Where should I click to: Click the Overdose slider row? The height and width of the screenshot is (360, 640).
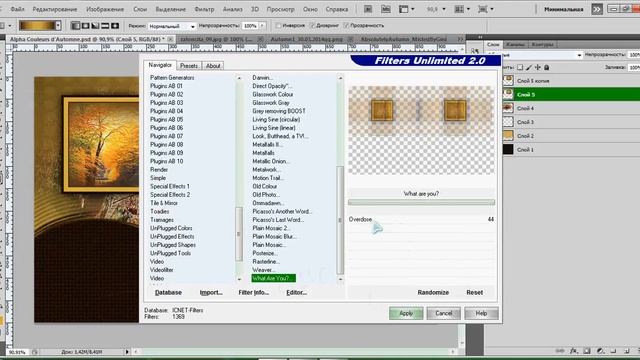(x=421, y=219)
